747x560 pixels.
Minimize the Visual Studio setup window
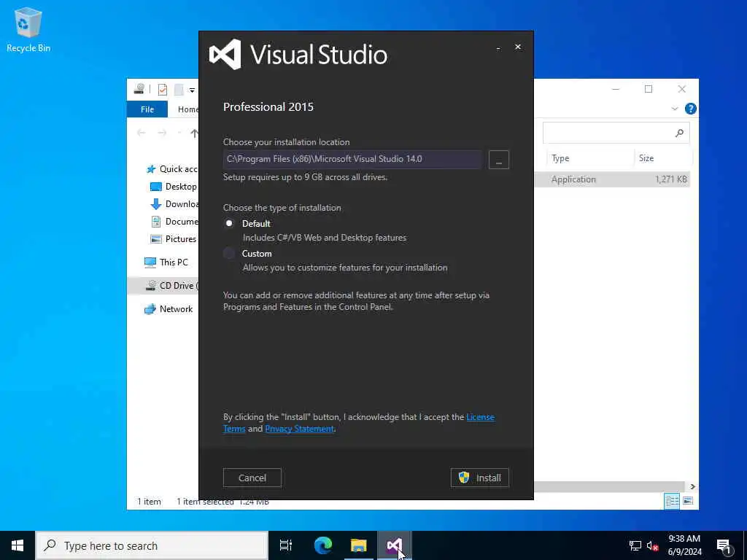[498, 47]
